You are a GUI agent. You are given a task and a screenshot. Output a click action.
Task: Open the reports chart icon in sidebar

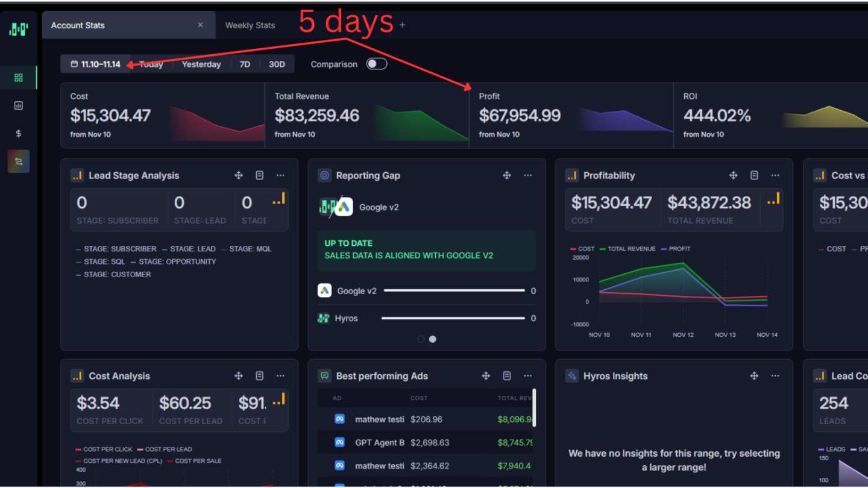point(18,105)
